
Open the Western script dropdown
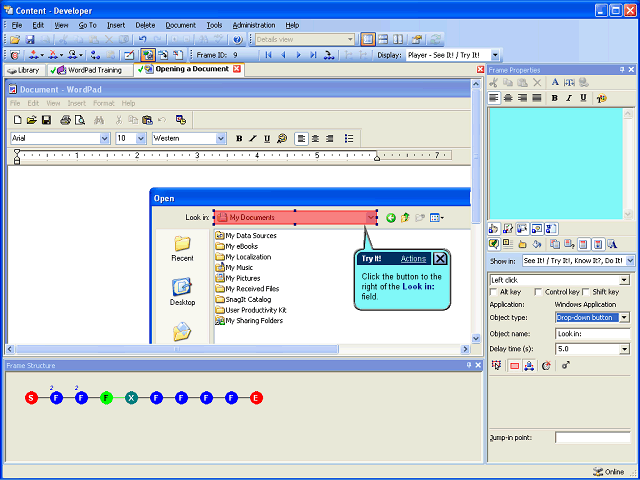coord(221,138)
